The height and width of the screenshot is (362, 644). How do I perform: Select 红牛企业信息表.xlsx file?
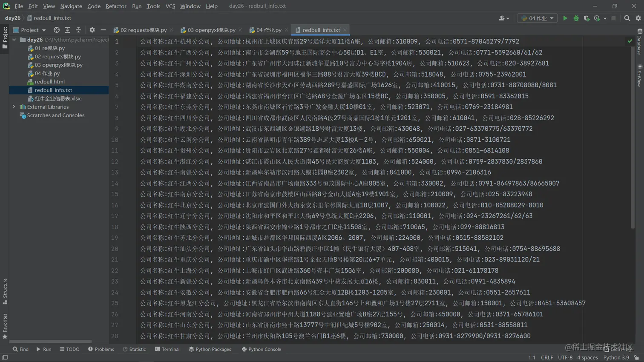coord(54,98)
